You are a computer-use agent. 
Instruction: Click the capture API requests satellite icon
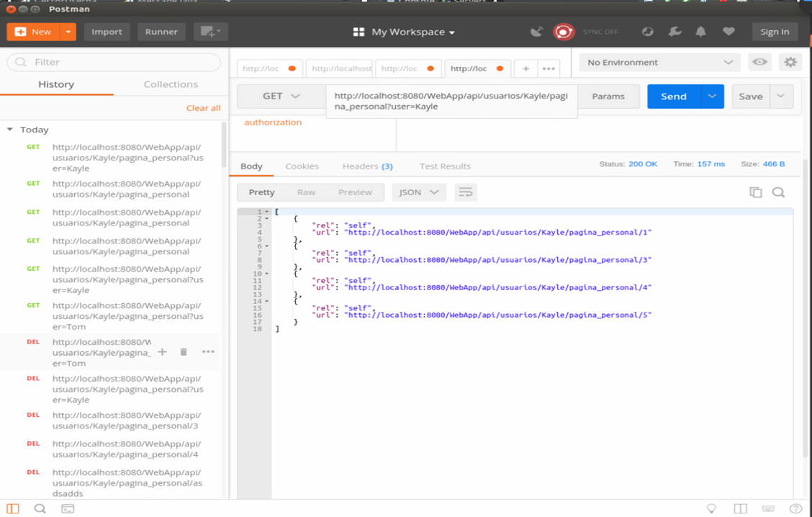click(536, 32)
